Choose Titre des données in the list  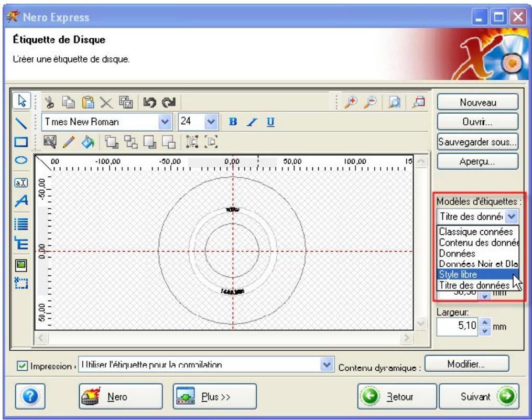477,285
